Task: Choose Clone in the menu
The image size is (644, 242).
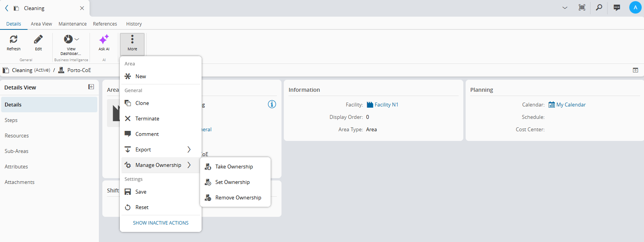Action: (161, 103)
